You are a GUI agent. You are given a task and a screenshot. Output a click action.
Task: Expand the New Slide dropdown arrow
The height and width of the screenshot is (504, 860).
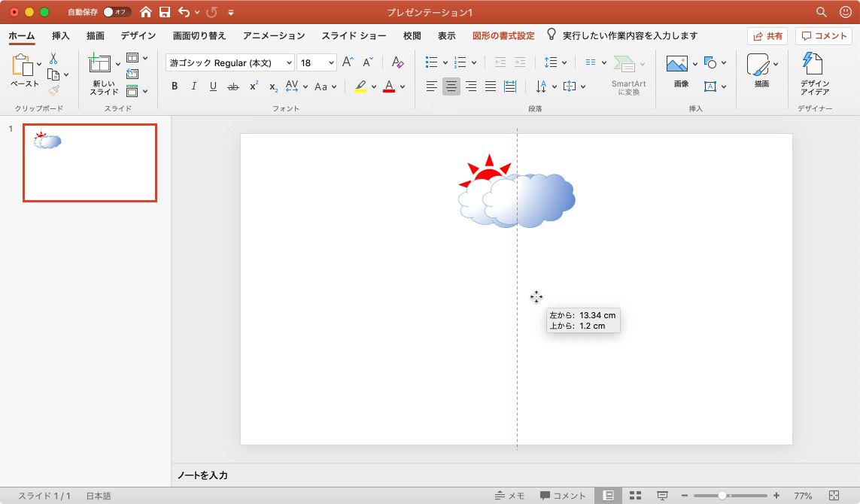pos(118,64)
